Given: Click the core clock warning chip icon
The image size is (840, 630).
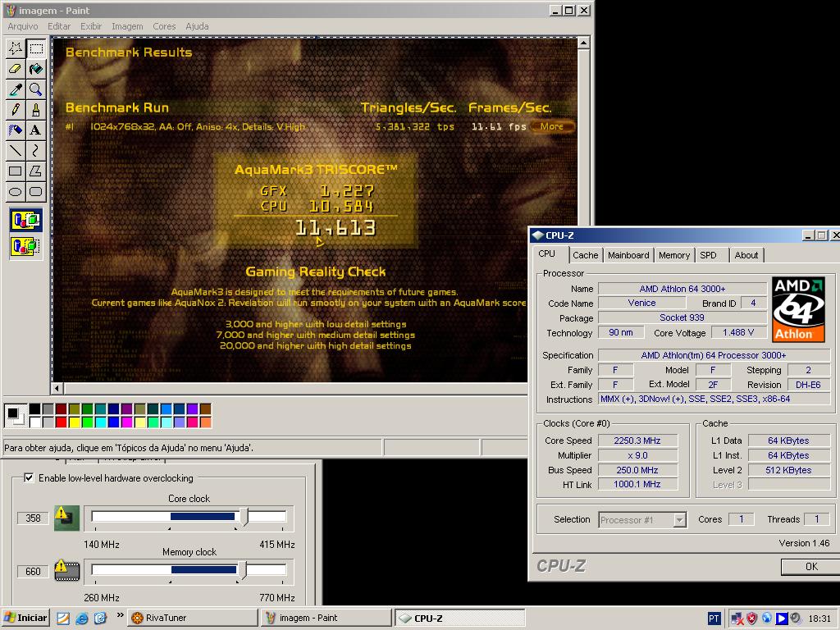Looking at the screenshot, I should 67,518.
